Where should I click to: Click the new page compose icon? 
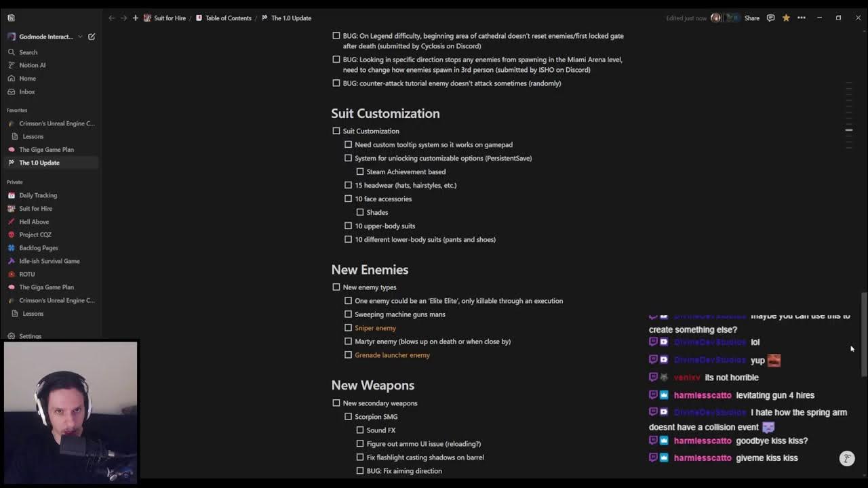[x=92, y=37]
